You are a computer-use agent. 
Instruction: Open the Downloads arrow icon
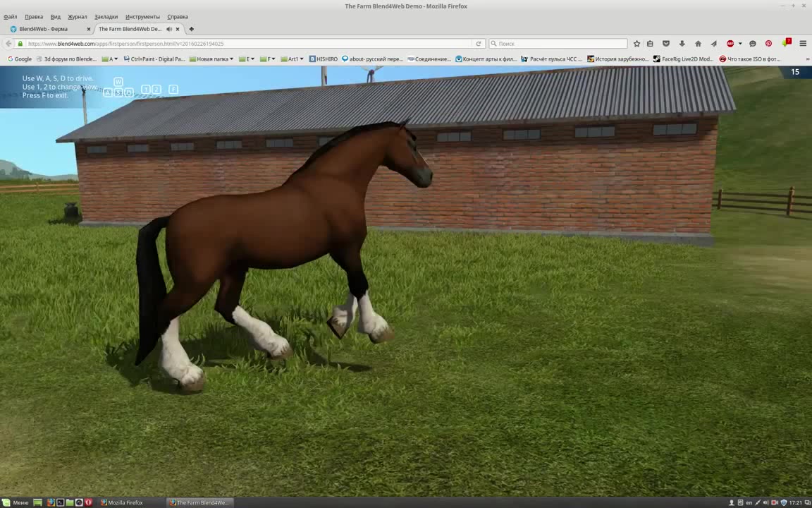pos(682,44)
